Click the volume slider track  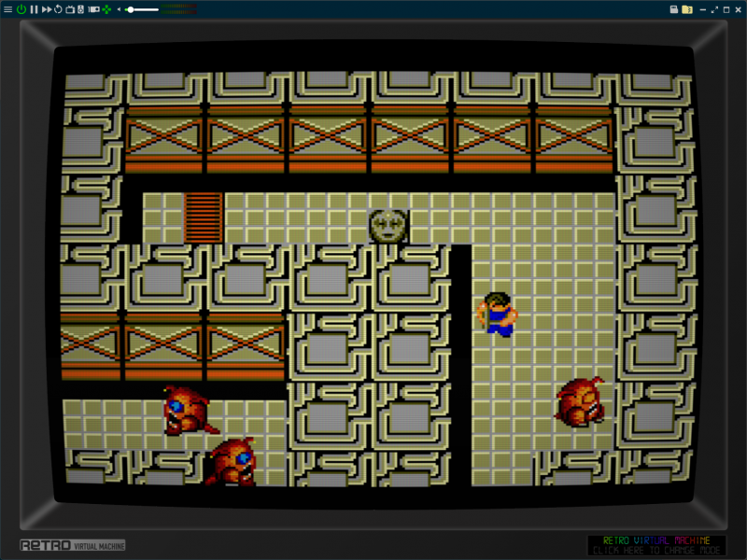tap(142, 9)
